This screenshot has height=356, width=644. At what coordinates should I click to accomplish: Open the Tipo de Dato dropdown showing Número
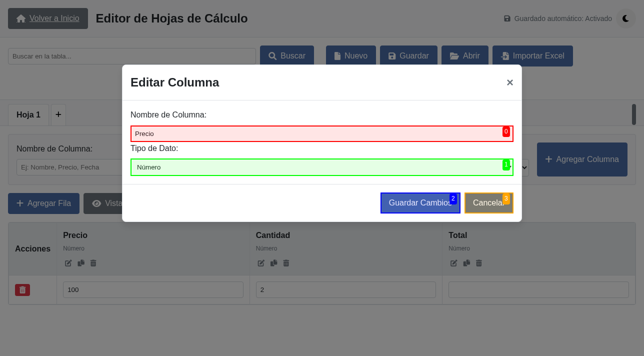(x=321, y=167)
